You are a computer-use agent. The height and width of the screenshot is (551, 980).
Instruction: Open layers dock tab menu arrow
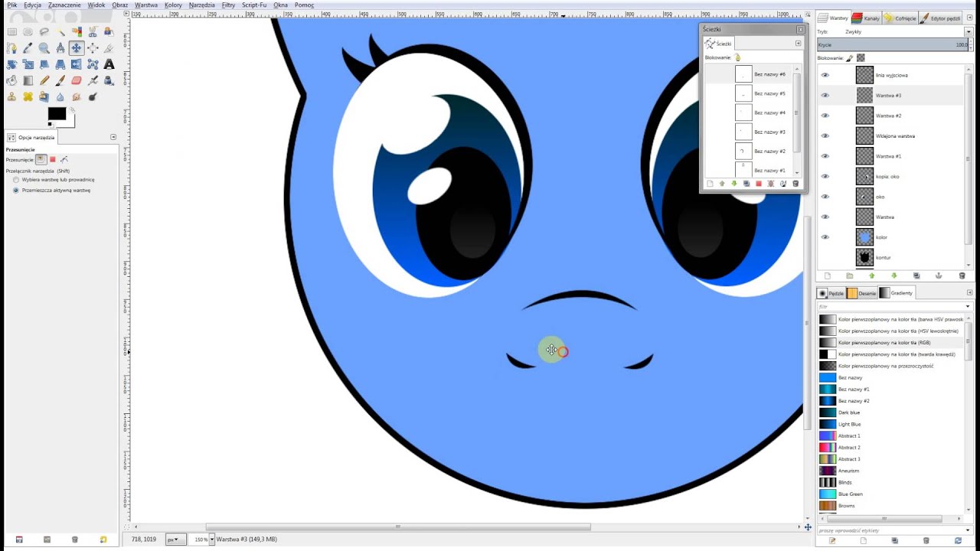pos(970,18)
